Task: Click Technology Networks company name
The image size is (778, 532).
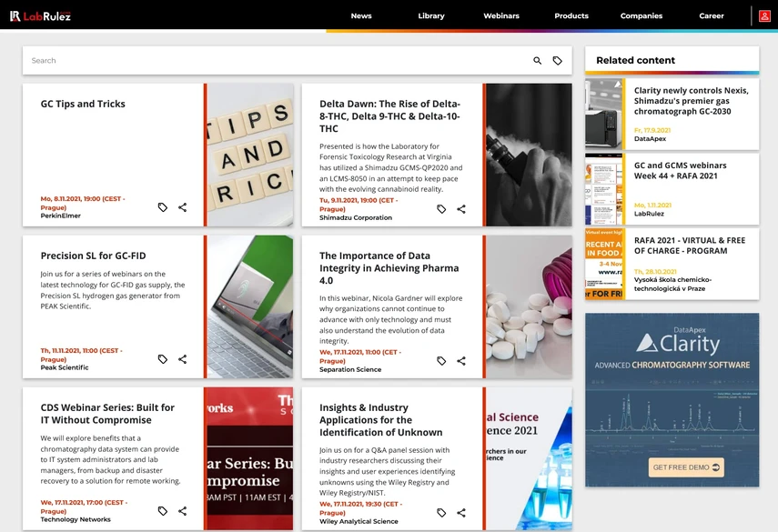Action: (76, 519)
